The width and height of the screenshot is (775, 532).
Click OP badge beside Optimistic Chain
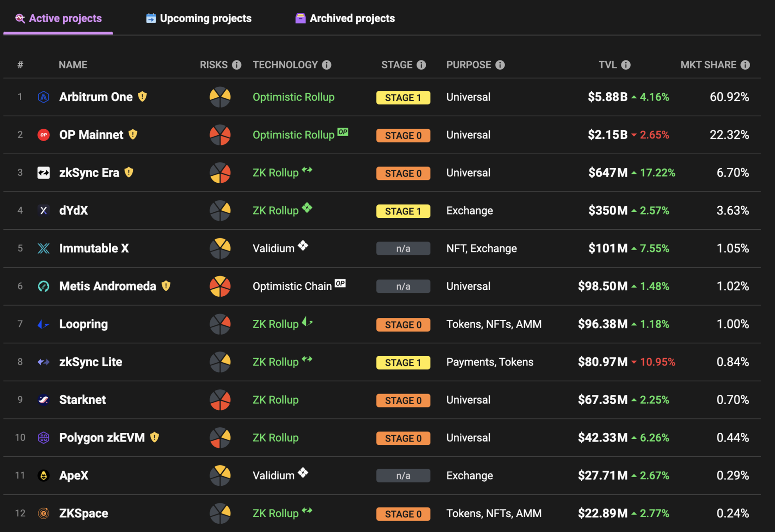[340, 283]
